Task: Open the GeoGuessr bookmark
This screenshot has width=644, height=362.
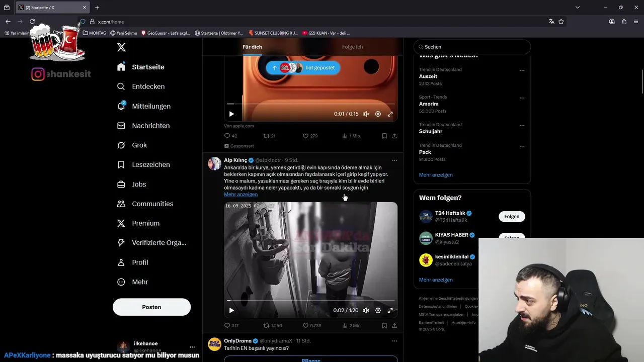Action: [x=166, y=33]
